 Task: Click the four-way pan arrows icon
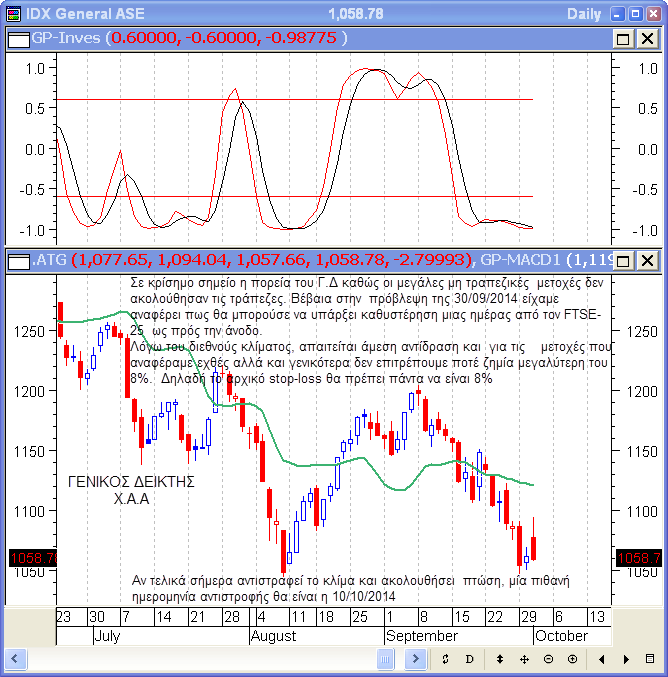click(524, 660)
